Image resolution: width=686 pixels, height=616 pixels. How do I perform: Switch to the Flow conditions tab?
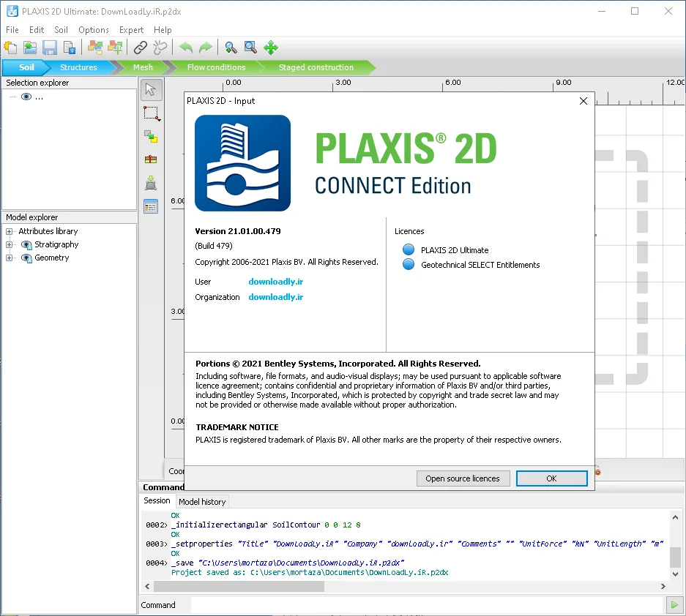coord(216,67)
